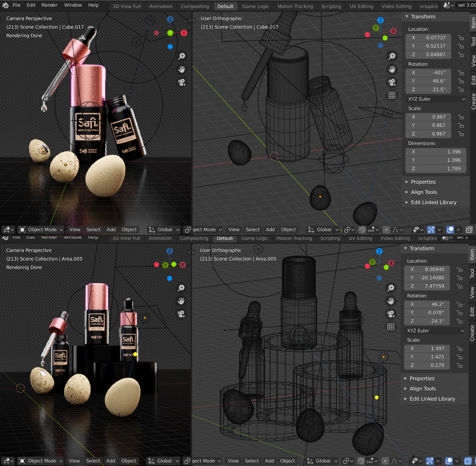Lock the Rotation Z value -24.3°

[x=460, y=321]
